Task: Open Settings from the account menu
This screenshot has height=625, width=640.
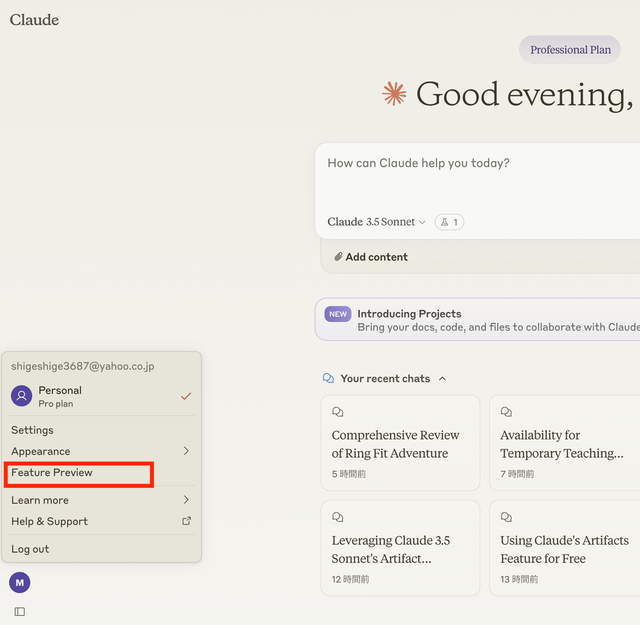Action: point(101,430)
